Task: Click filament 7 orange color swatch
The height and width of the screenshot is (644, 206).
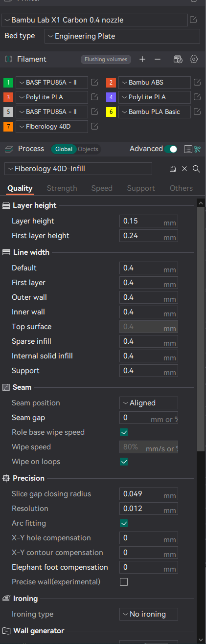Action: 8,126
